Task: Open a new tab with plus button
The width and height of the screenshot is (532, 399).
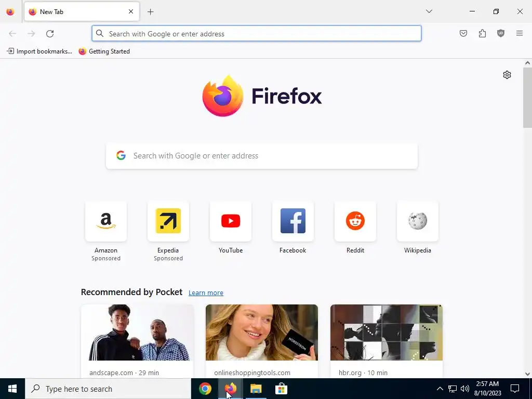Action: 151,12
